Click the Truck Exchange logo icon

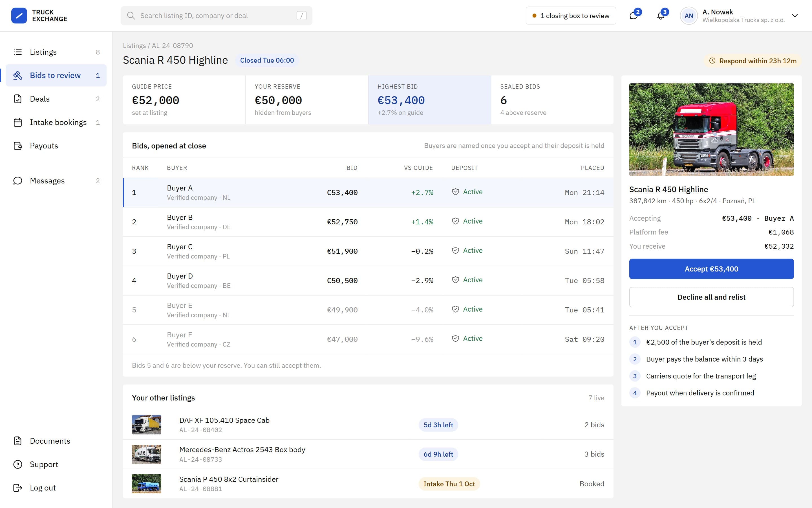19,16
